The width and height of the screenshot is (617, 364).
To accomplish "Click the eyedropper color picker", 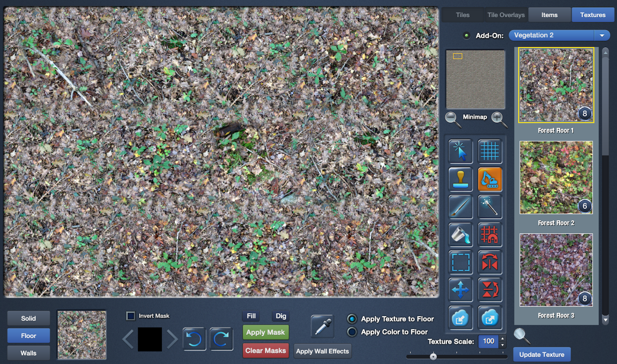I will pyautogui.click(x=323, y=326).
